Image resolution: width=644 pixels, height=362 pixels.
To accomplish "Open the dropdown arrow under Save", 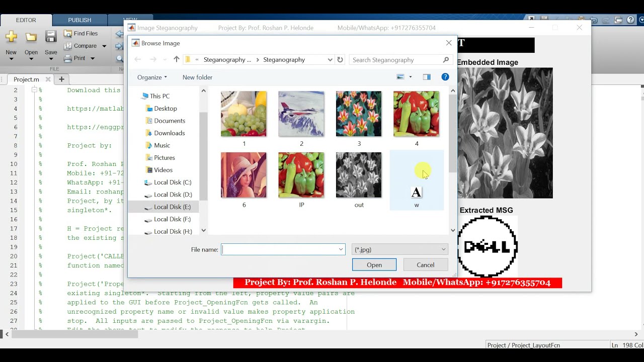I will coord(51,59).
